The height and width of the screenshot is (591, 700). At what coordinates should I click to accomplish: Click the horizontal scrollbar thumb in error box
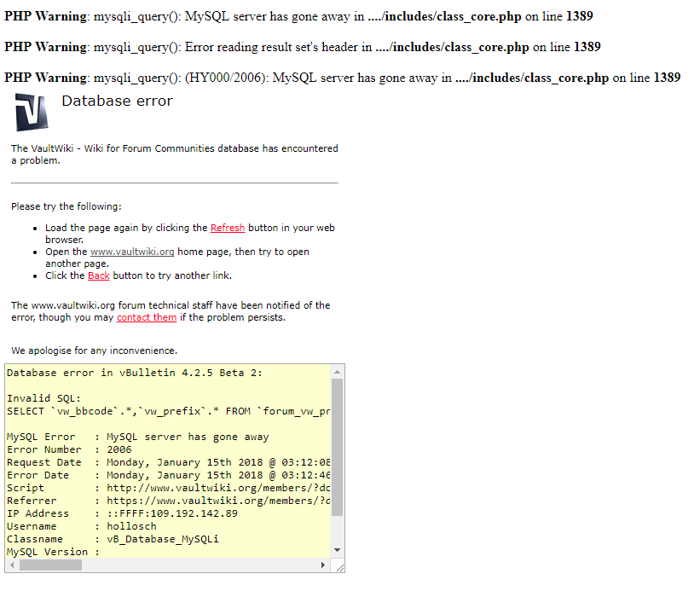(x=51, y=565)
